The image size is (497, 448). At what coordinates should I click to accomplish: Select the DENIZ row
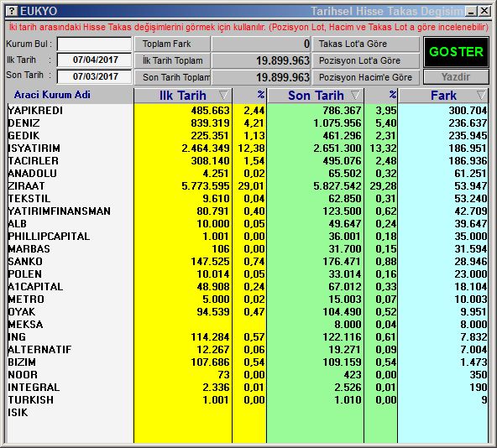[x=247, y=123]
